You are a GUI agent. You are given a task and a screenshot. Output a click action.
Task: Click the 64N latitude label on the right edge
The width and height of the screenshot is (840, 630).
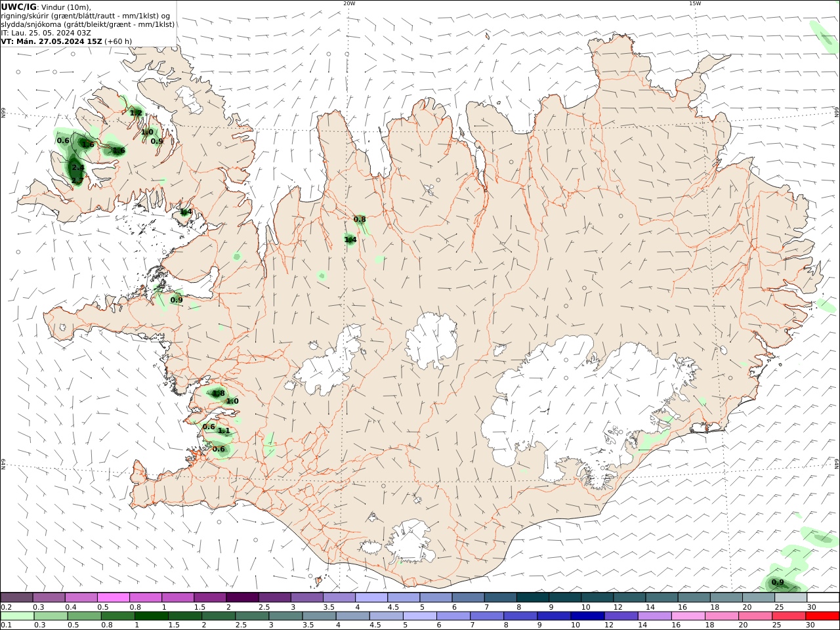(837, 463)
